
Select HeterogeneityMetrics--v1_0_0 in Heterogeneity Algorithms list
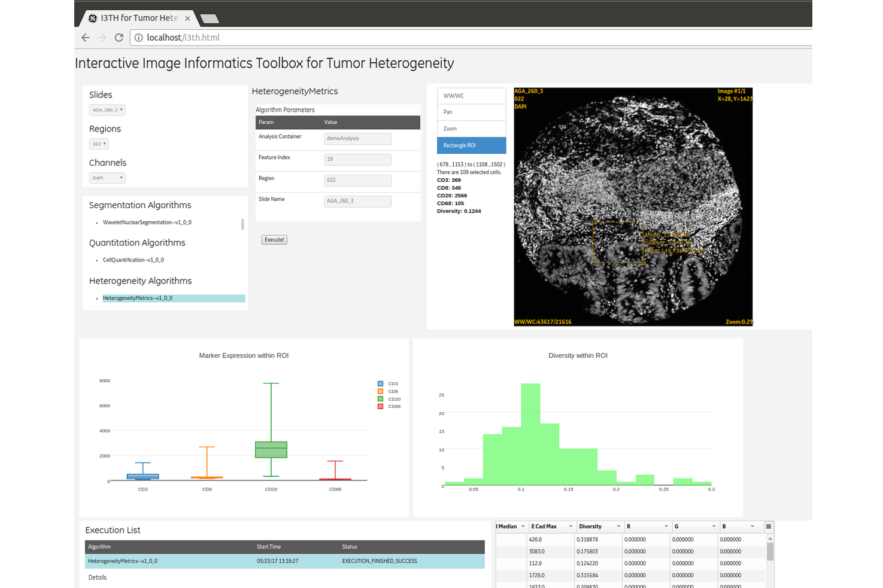174,298
